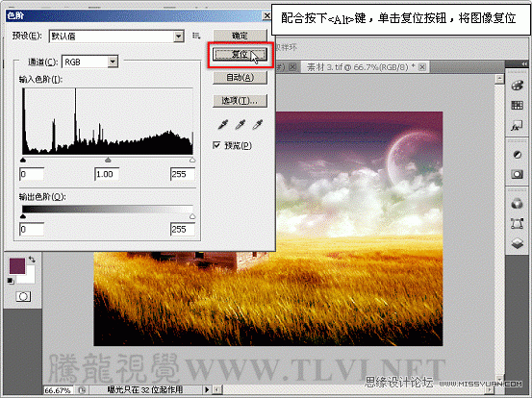Click the background color swatch
Image resolution: width=532 pixels, height=398 pixels.
(x=30, y=278)
